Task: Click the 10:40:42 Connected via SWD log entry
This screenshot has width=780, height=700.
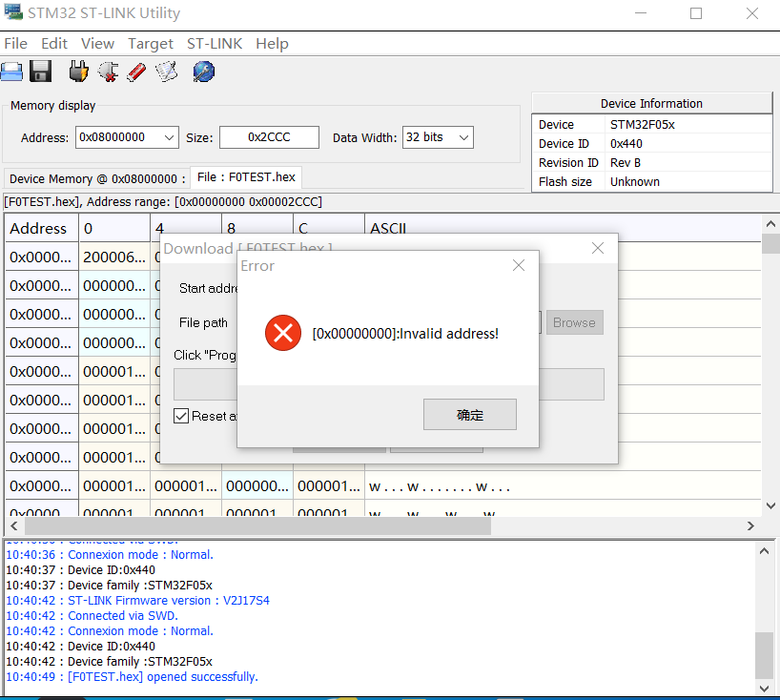Action: pos(92,615)
